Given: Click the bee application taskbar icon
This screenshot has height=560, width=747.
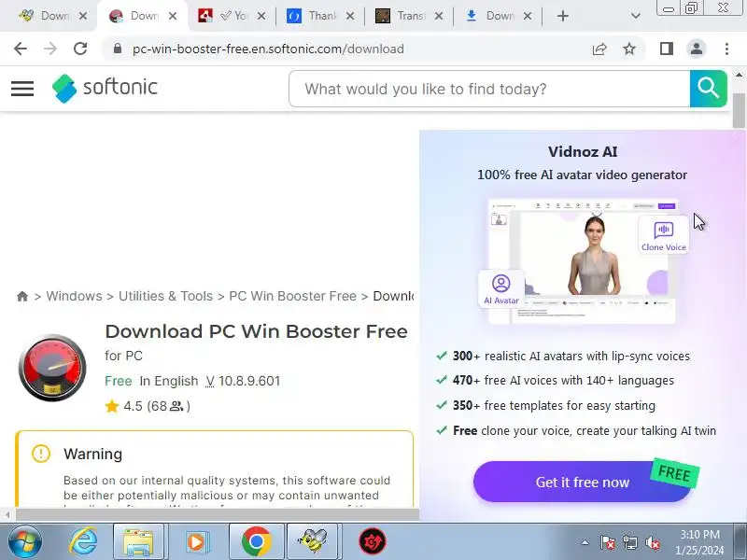Looking at the screenshot, I should pyautogui.click(x=313, y=542).
